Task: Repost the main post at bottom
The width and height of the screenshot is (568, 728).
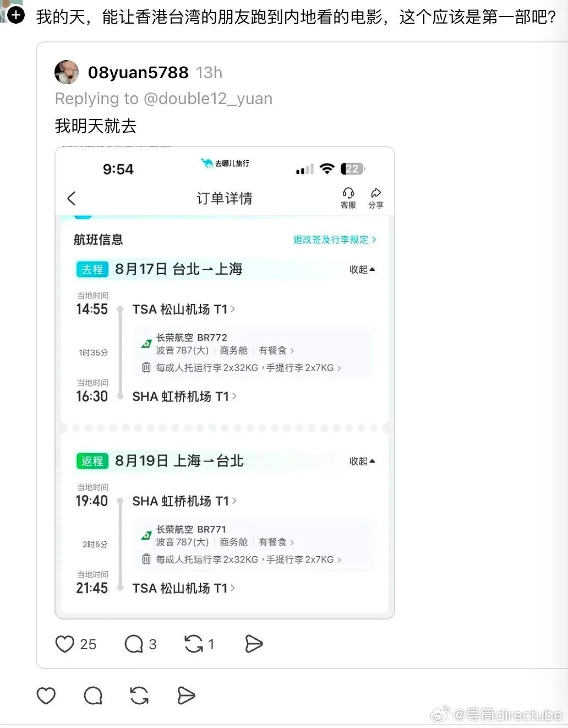Action: [x=139, y=696]
